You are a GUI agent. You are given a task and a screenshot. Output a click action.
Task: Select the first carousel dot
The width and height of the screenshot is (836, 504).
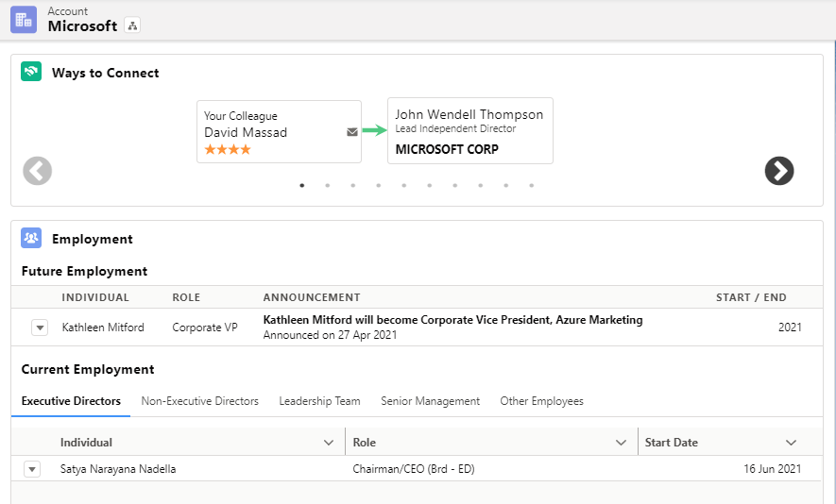click(x=301, y=185)
